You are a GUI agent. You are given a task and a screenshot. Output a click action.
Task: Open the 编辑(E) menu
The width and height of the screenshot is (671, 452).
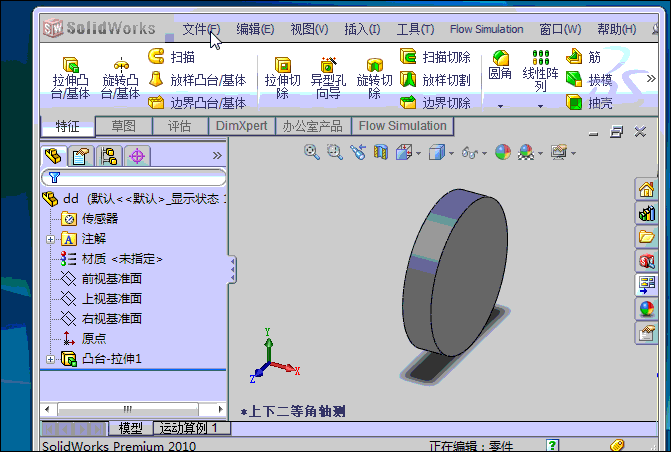pos(255,29)
